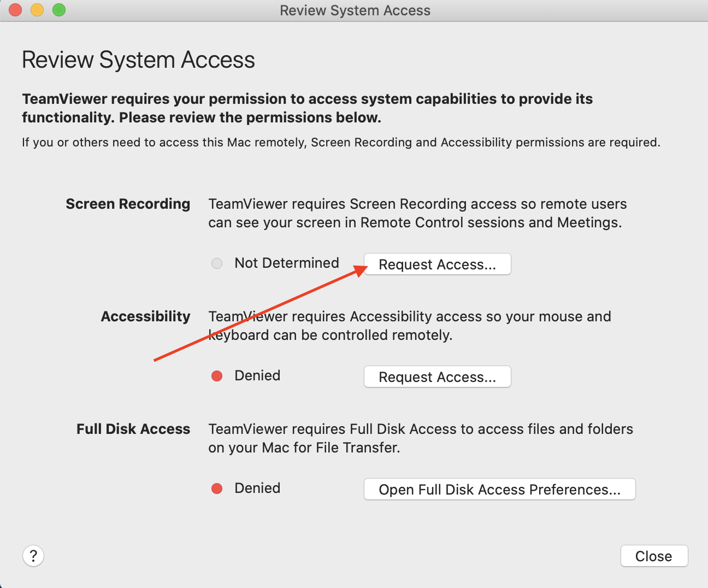Click the Not Determined status text
708x588 pixels.
[x=287, y=263]
